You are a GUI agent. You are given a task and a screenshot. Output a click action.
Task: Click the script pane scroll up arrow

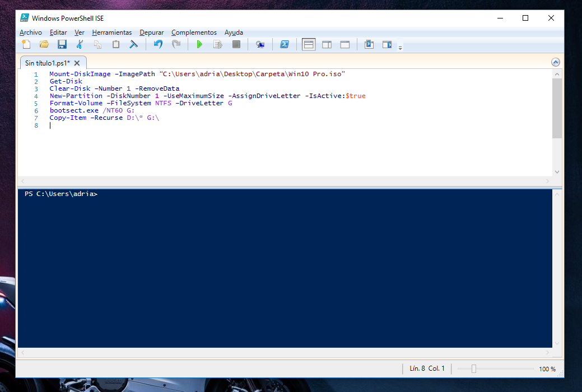pyautogui.click(x=557, y=74)
